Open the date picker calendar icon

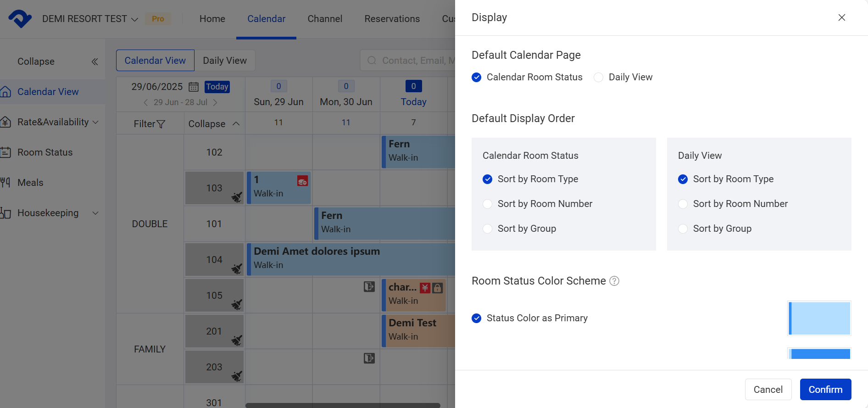(x=194, y=87)
